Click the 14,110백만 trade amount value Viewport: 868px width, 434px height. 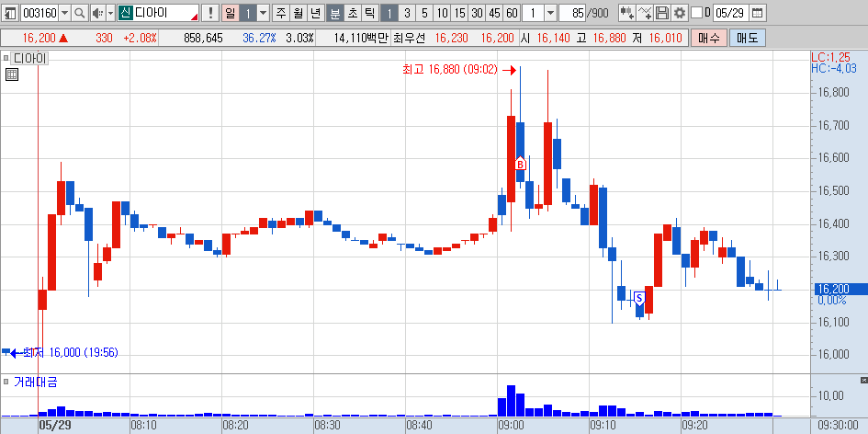tap(361, 39)
